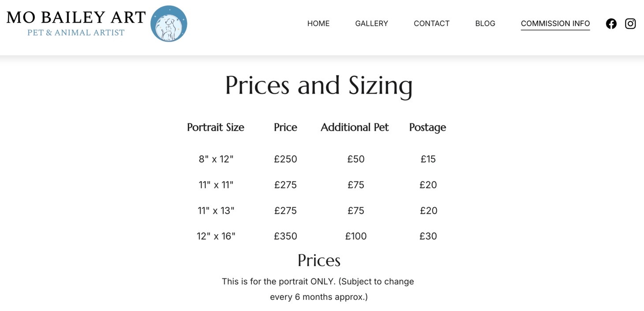Viewport: 644px width, 311px height.
Task: Navigate to the Contact page
Action: pyautogui.click(x=431, y=23)
